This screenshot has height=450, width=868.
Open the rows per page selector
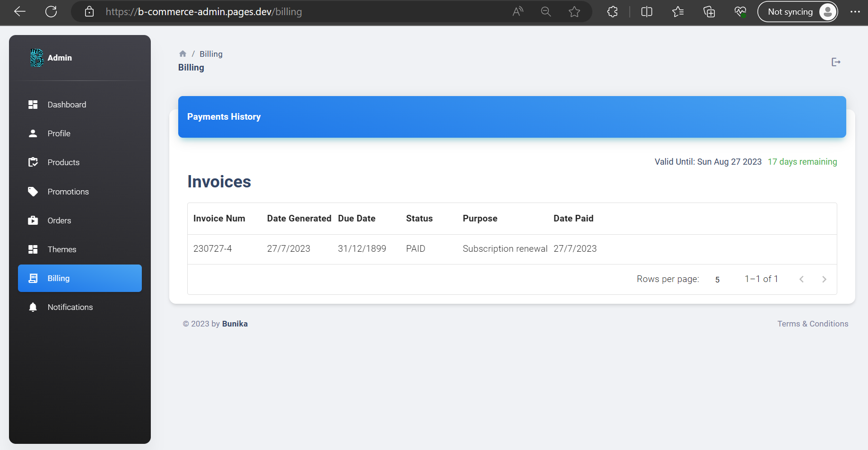[x=717, y=279]
